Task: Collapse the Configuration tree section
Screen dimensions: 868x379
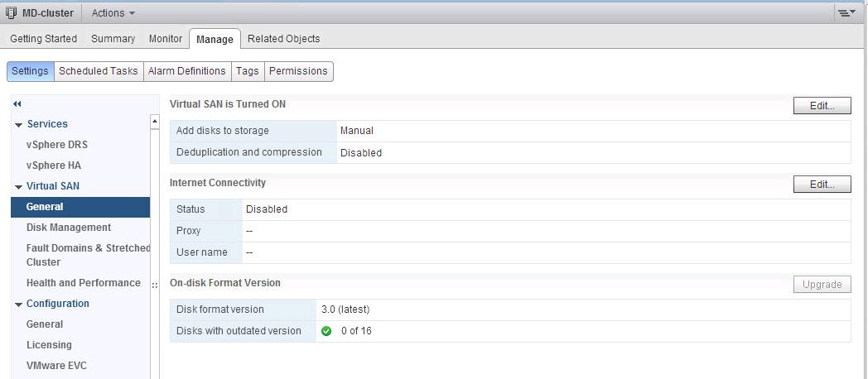Action: [x=18, y=305]
